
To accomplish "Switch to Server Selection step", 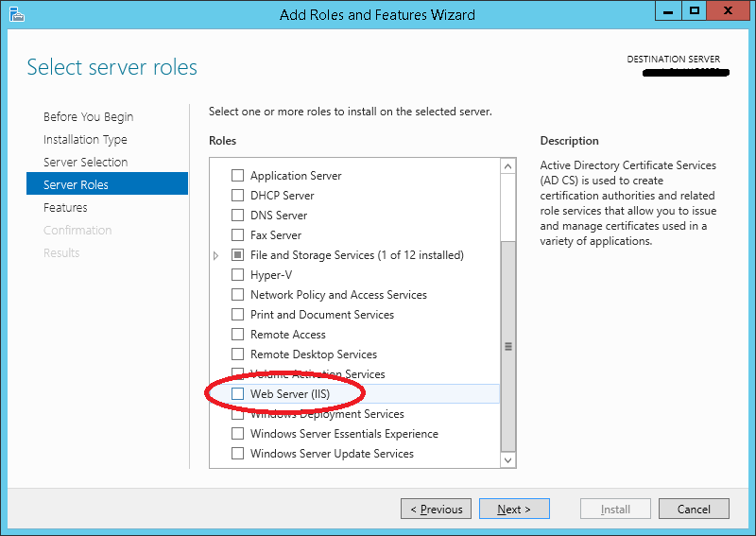I will (85, 163).
